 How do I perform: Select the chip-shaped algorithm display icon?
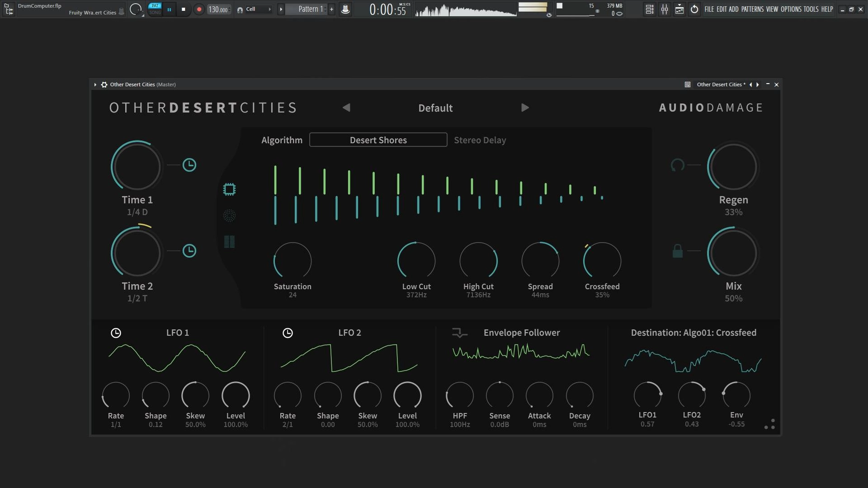pyautogui.click(x=229, y=189)
